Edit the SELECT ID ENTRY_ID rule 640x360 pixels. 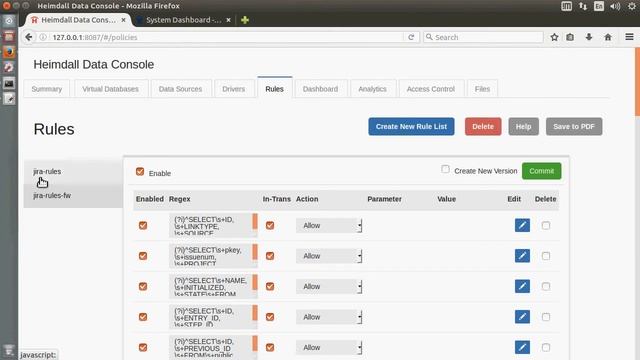pyautogui.click(x=522, y=317)
